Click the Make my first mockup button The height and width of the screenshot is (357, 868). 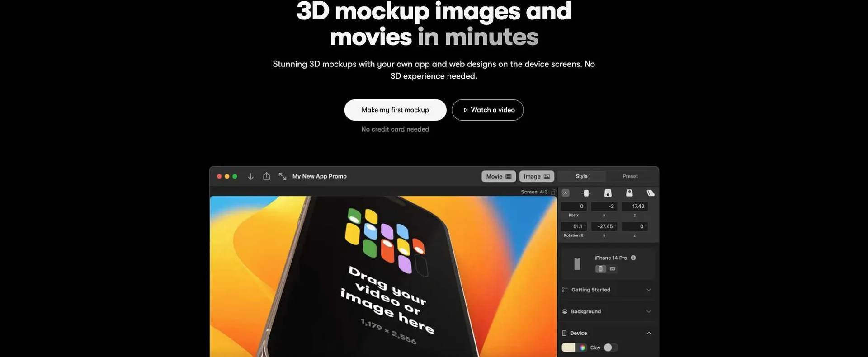point(395,110)
